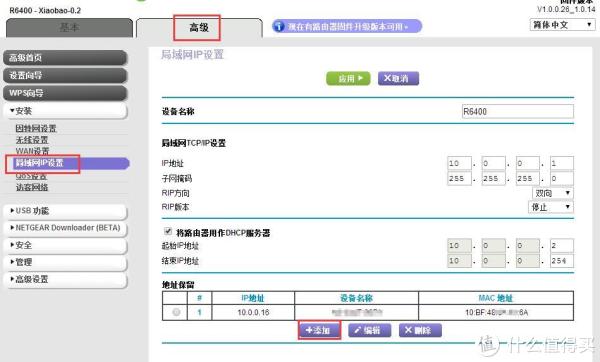Expand NETGEAR Downloader (BETA) section
Viewport: 600px width, 362px height.
click(x=65, y=228)
